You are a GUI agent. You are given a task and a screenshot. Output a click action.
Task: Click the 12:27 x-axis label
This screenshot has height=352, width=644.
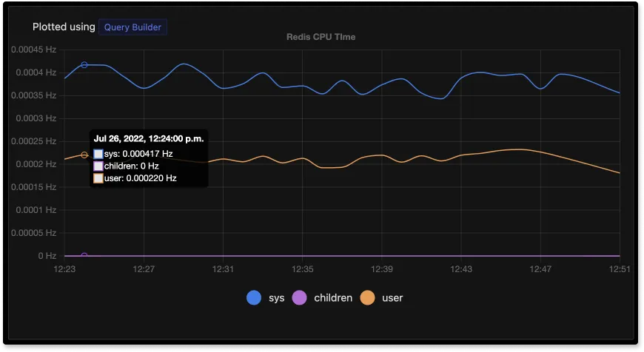point(144,269)
